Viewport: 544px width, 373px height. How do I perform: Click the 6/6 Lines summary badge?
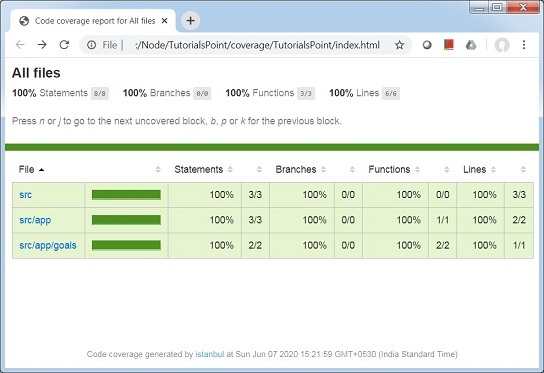(x=391, y=93)
